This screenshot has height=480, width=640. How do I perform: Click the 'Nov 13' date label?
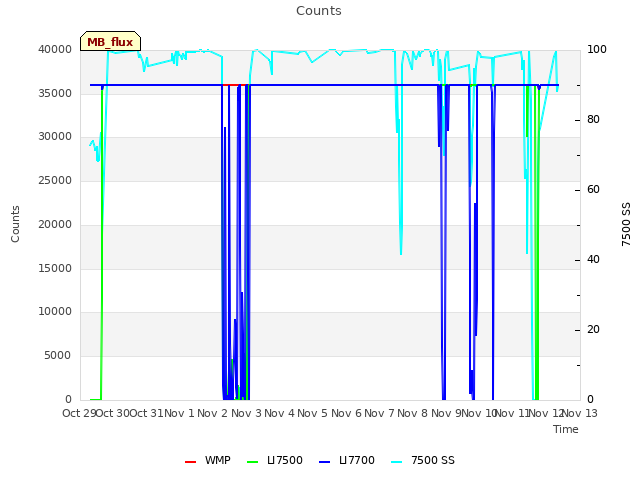pyautogui.click(x=580, y=413)
